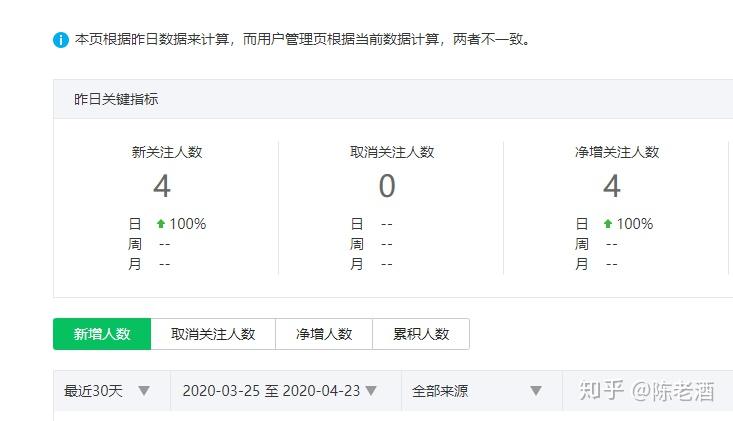Click the 月 row under 净增关注人数
This screenshot has width=733, height=421.
click(596, 264)
